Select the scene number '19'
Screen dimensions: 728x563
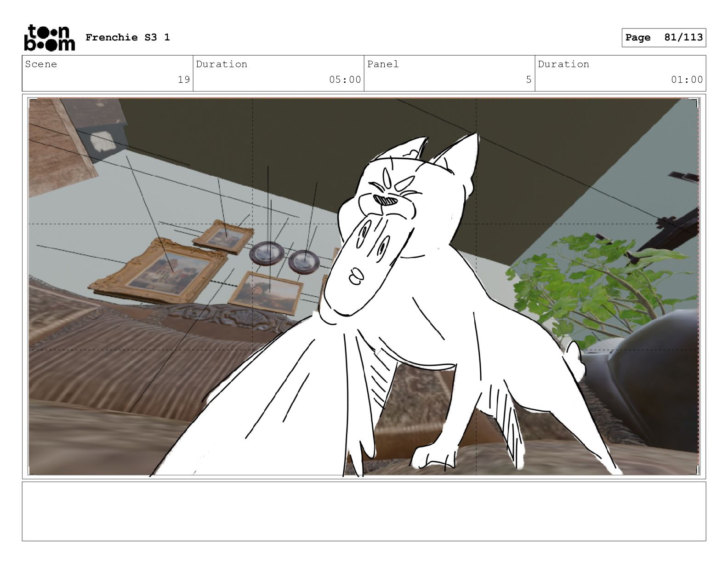(x=184, y=80)
